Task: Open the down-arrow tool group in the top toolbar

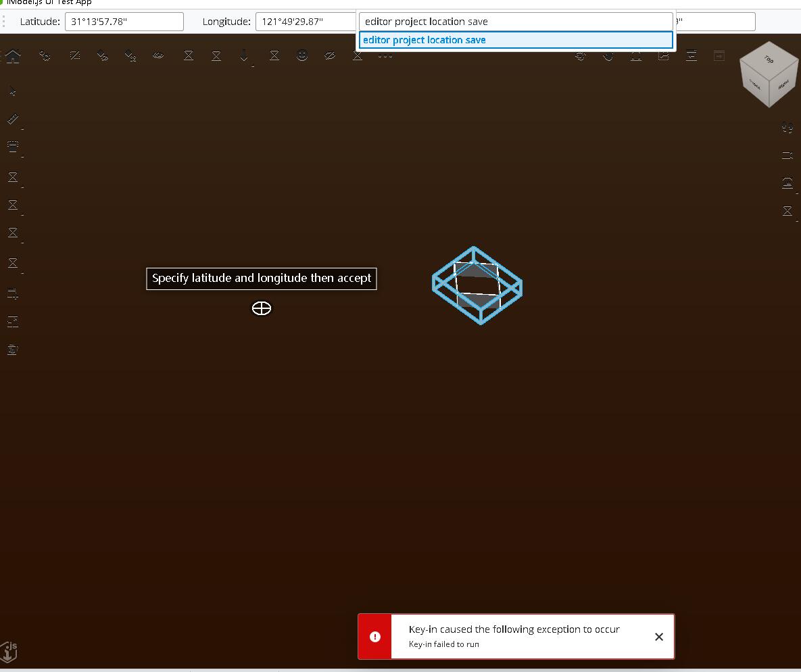Action: (244, 55)
